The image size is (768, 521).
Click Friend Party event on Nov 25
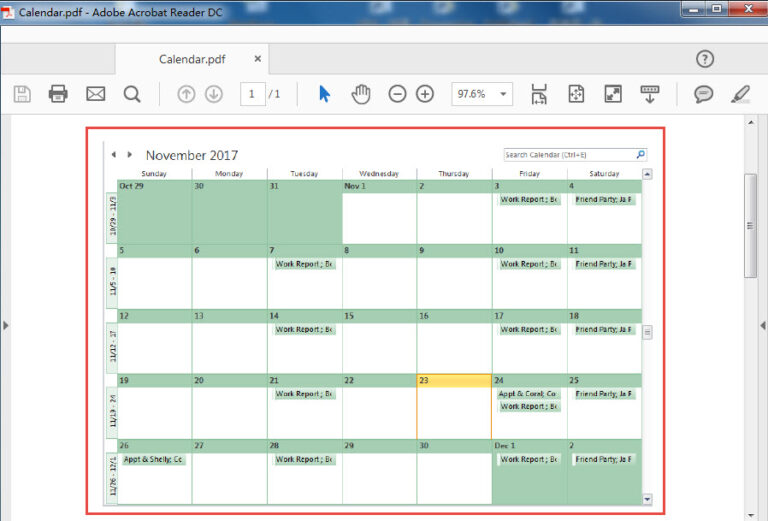click(604, 394)
